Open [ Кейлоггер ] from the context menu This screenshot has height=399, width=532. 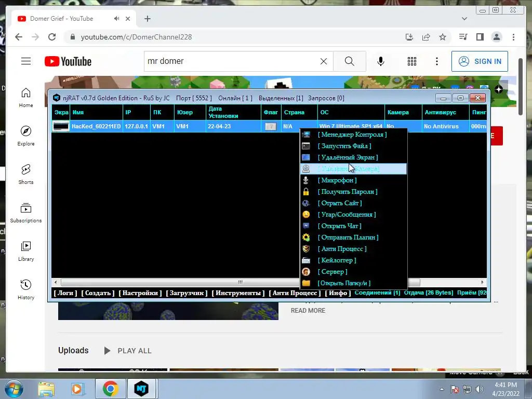353,260
